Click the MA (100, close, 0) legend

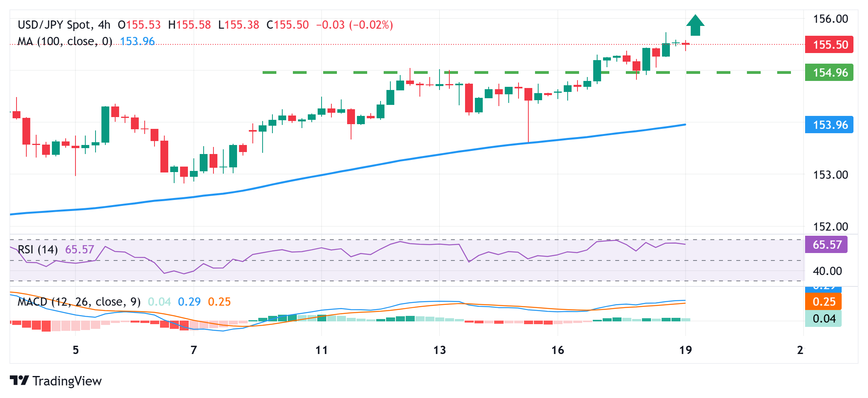pyautogui.click(x=65, y=41)
